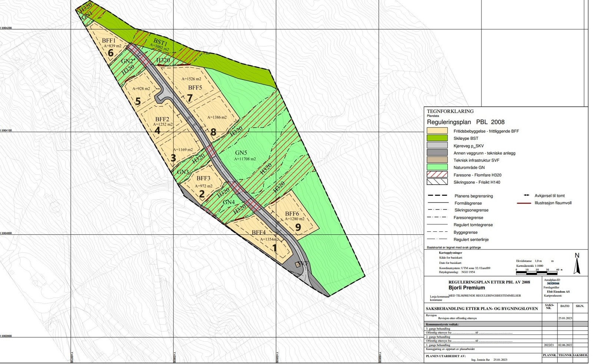This screenshot has width=593, height=364.
Task: Click the 'A=928 m2' area label
Action: [141, 89]
